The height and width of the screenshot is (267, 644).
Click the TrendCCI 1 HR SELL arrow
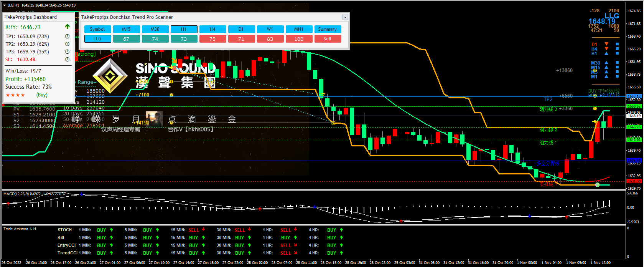tap(295, 253)
